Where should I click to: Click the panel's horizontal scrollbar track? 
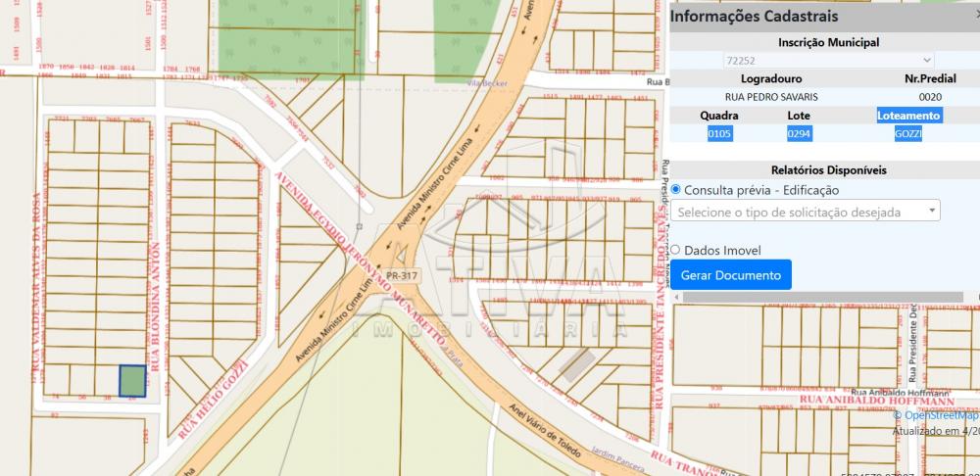(823, 297)
